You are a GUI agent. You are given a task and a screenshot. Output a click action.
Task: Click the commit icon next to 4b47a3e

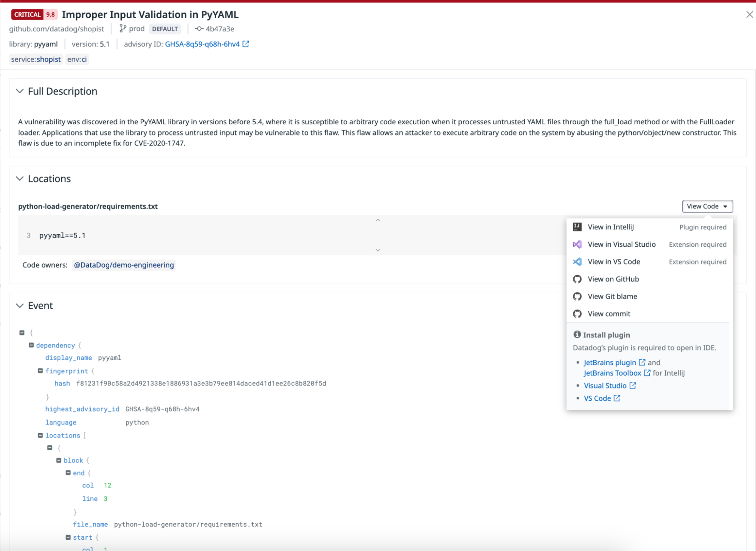tap(199, 29)
